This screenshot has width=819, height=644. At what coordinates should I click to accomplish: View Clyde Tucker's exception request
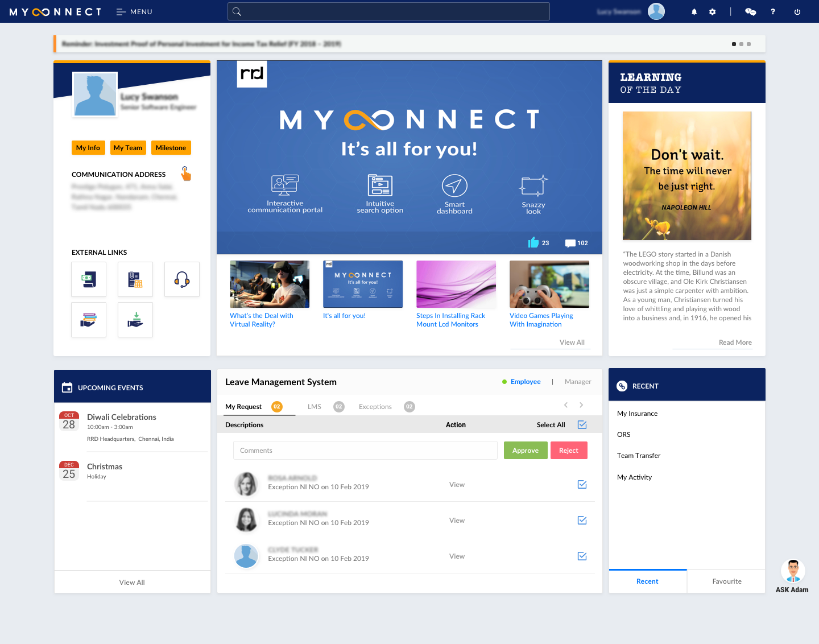tap(457, 556)
